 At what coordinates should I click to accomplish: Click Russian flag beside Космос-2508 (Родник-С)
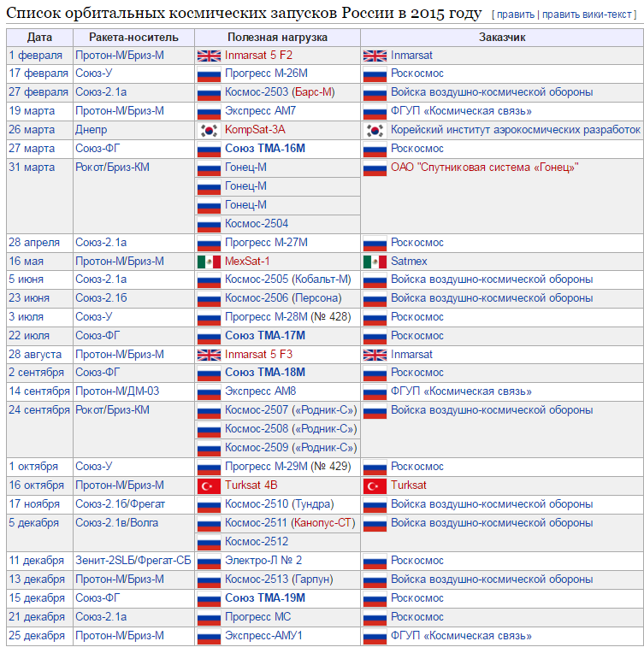(209, 430)
